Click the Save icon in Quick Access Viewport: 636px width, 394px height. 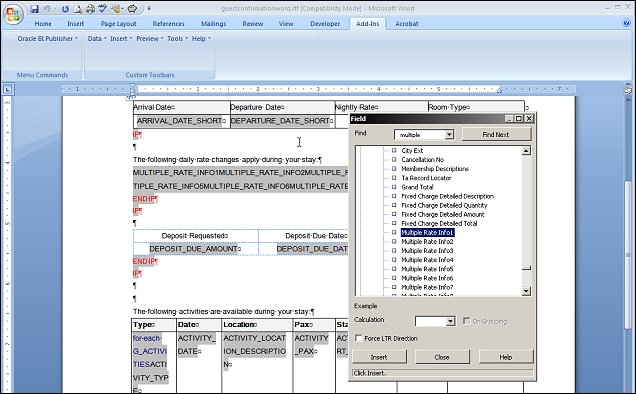[x=34, y=9]
